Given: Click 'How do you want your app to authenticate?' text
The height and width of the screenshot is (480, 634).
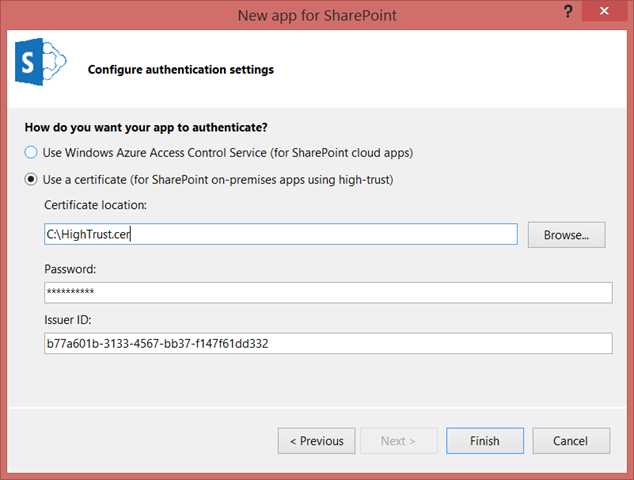Looking at the screenshot, I should 146,127.
